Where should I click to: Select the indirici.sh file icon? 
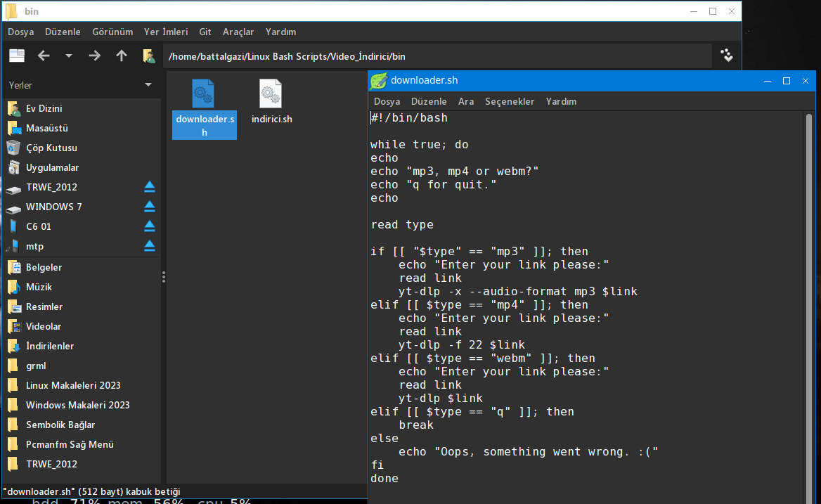[x=271, y=94]
